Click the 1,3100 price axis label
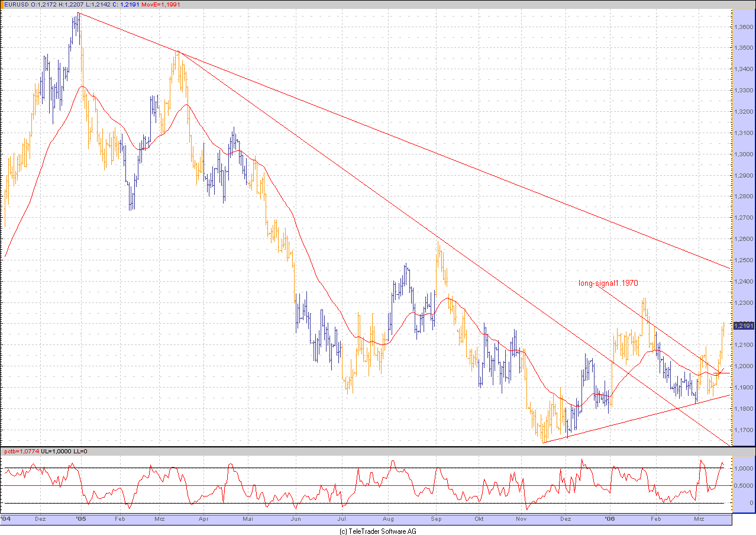Viewport: 756px width, 535px height. 744,133
